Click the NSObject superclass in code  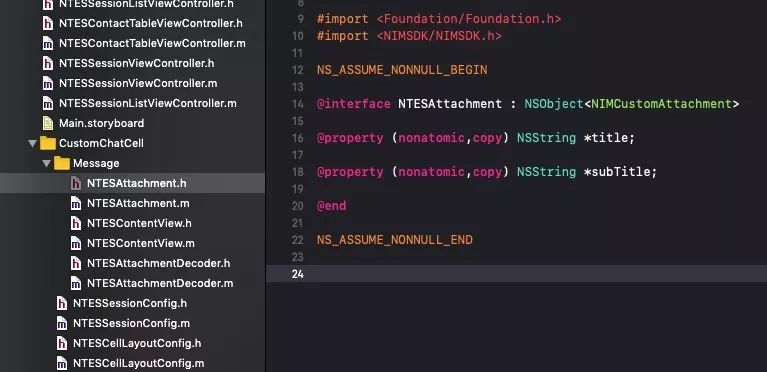pos(554,104)
